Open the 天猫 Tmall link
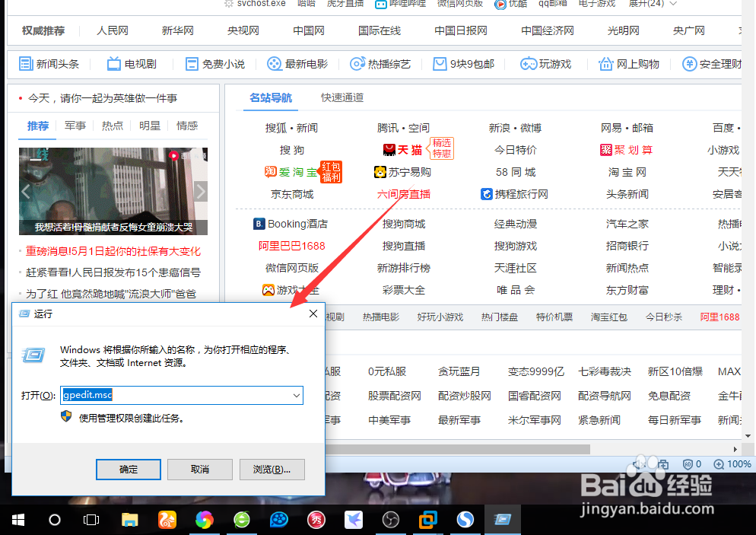This screenshot has width=756, height=535. (403, 150)
